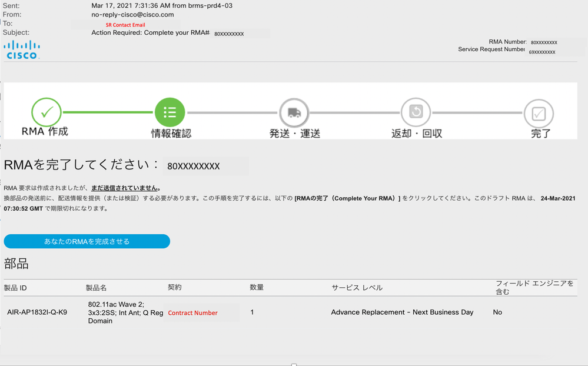588x366 pixels.
Task: Click the 数量 column header
Action: (257, 287)
